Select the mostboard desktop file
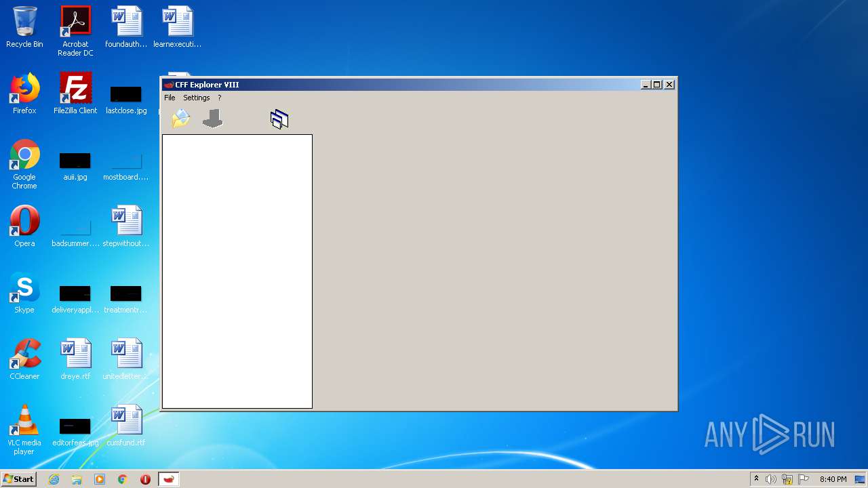 [x=126, y=165]
